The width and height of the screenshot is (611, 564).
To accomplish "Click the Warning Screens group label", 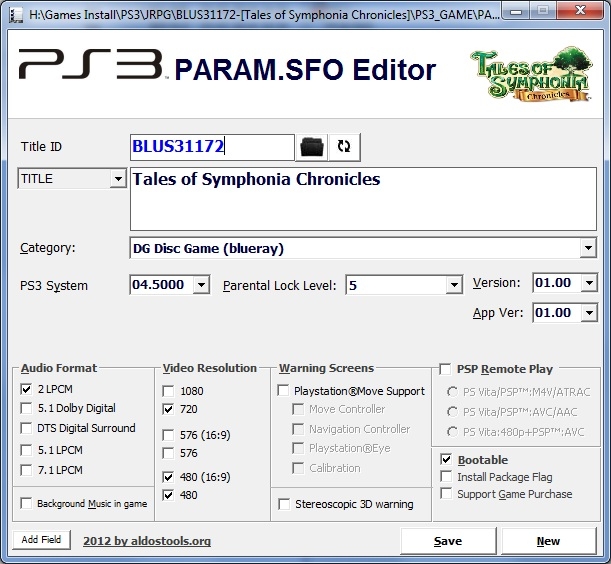I will 327,368.
